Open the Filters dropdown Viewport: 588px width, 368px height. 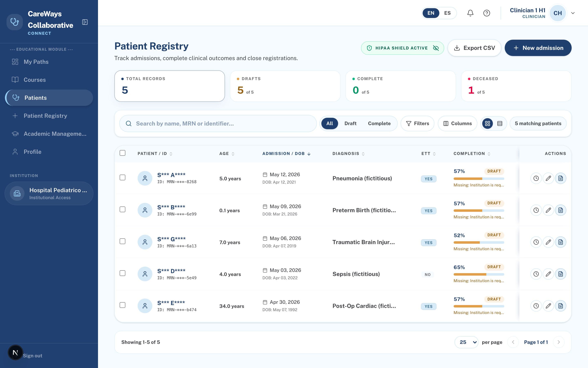coord(418,123)
